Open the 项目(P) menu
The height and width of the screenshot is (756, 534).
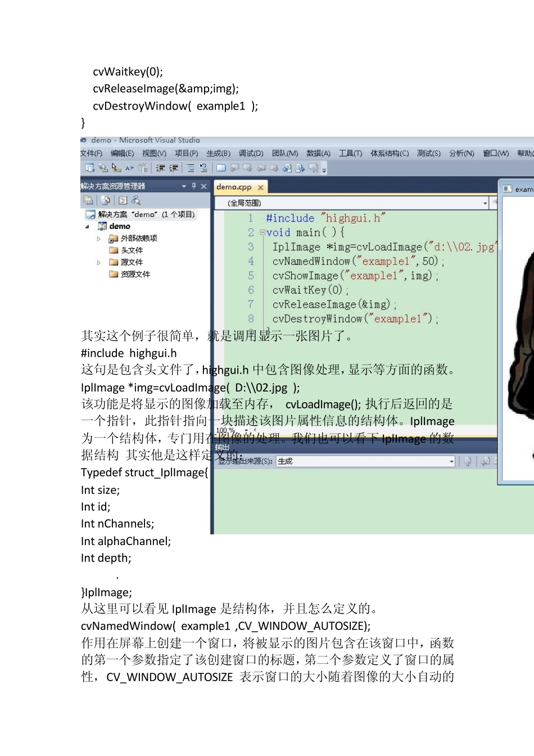click(186, 153)
